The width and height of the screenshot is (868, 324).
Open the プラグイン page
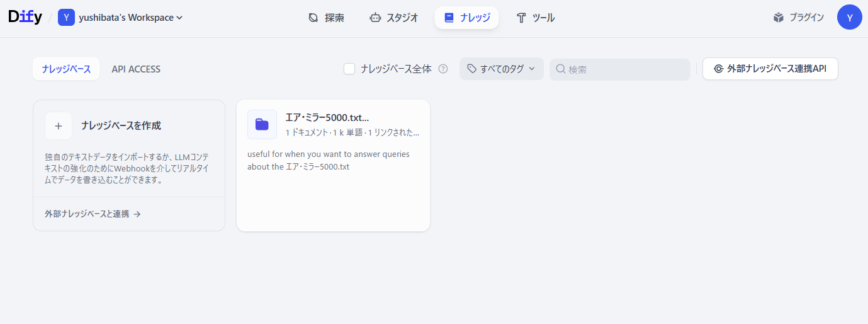[x=799, y=18]
